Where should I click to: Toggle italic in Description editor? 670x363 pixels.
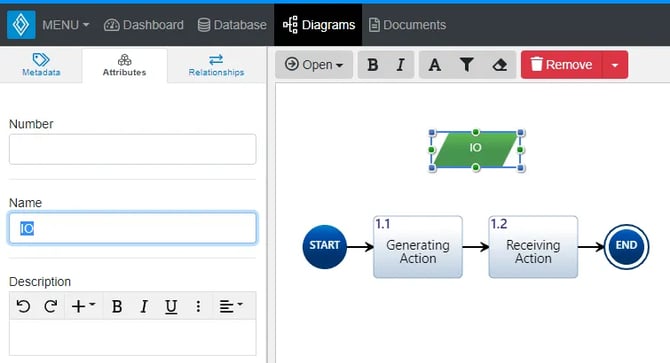(144, 306)
